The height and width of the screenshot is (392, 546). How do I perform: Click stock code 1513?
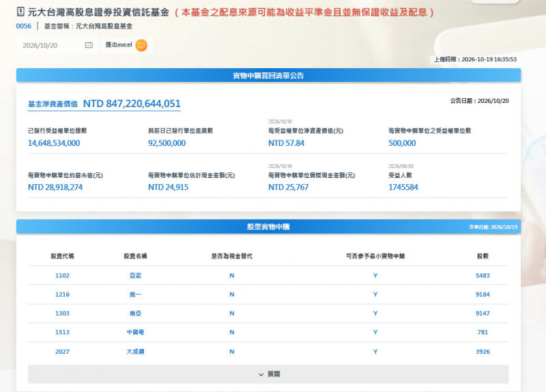click(62, 332)
